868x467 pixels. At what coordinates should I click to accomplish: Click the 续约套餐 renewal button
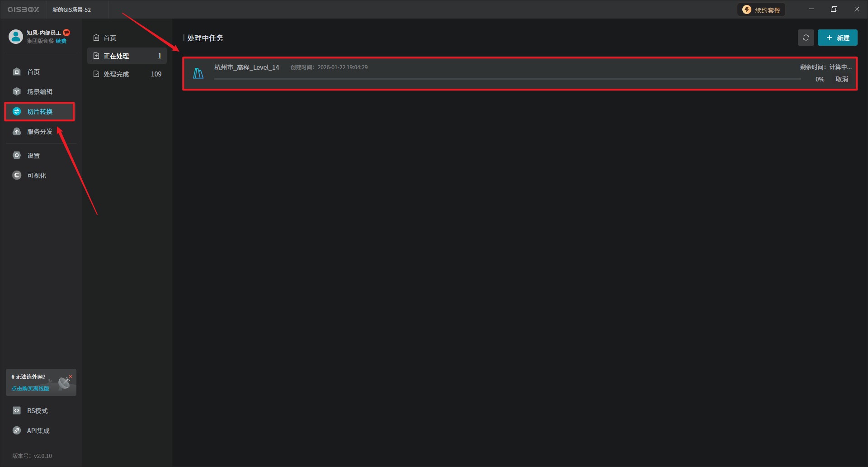point(761,10)
